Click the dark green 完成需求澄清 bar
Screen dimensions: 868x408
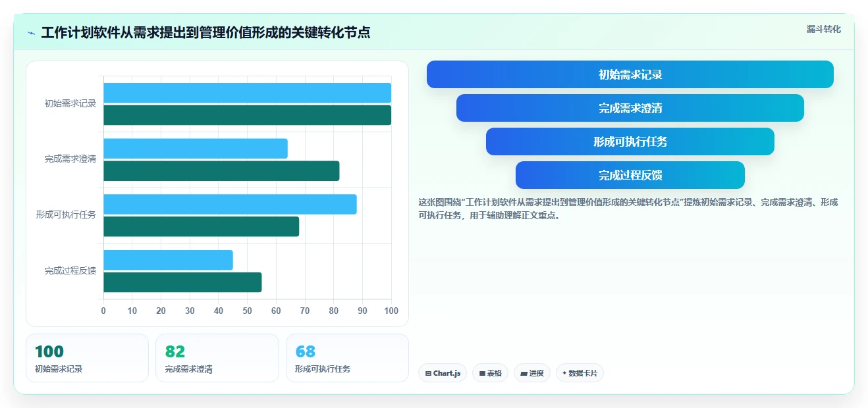coord(221,171)
